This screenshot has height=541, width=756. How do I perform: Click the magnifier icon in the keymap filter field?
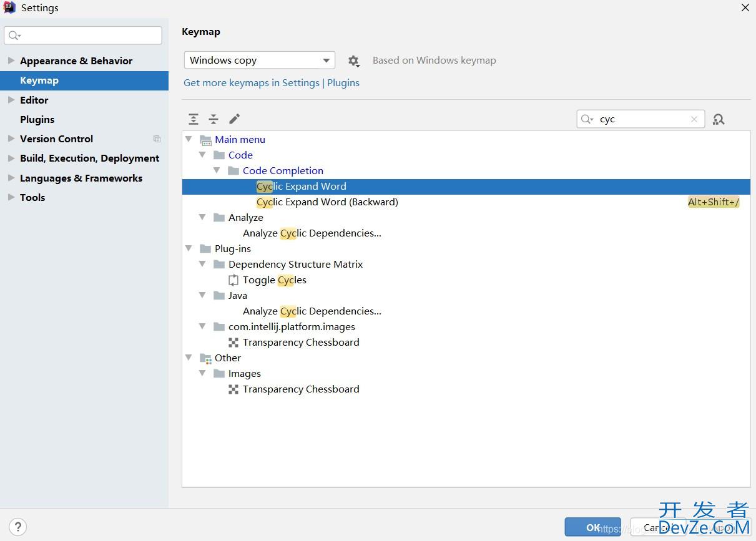[587, 119]
